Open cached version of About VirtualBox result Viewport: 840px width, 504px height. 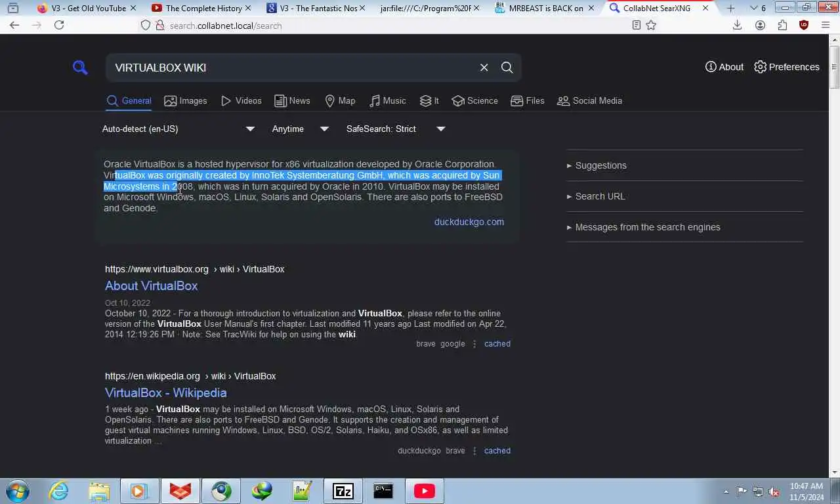coord(497,344)
